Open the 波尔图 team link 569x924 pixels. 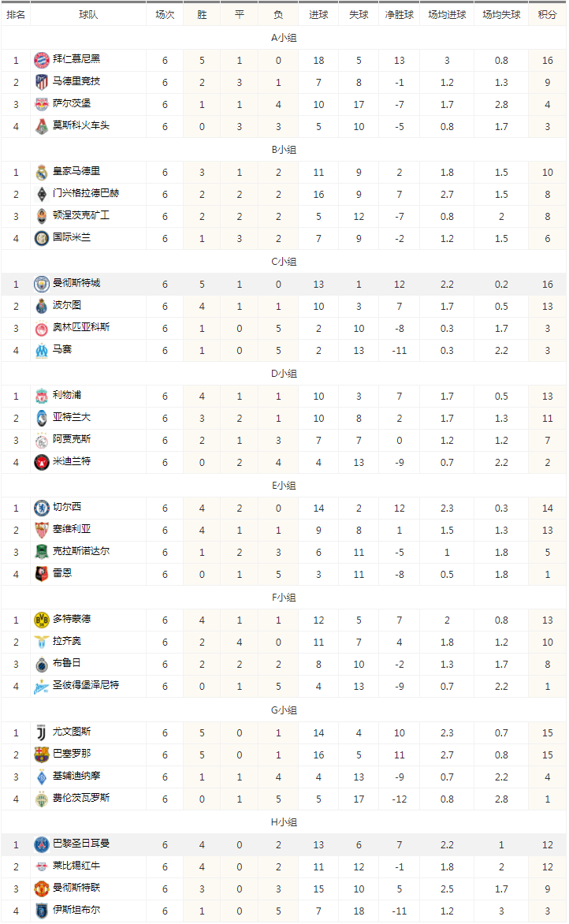(x=66, y=305)
